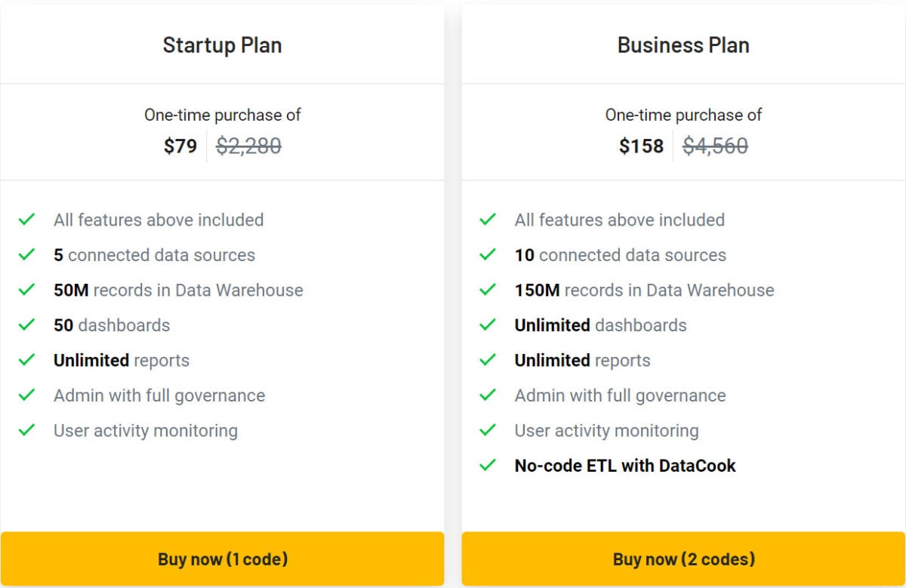Click the checkmark next to Unlimited reports under Startup Plan
This screenshot has width=906, height=588.
pyautogui.click(x=26, y=360)
